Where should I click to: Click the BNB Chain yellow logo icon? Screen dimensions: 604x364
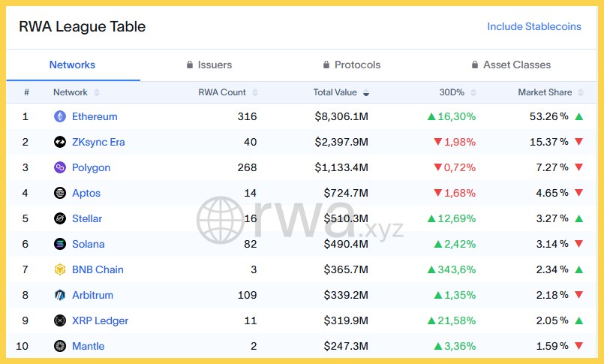(60, 269)
